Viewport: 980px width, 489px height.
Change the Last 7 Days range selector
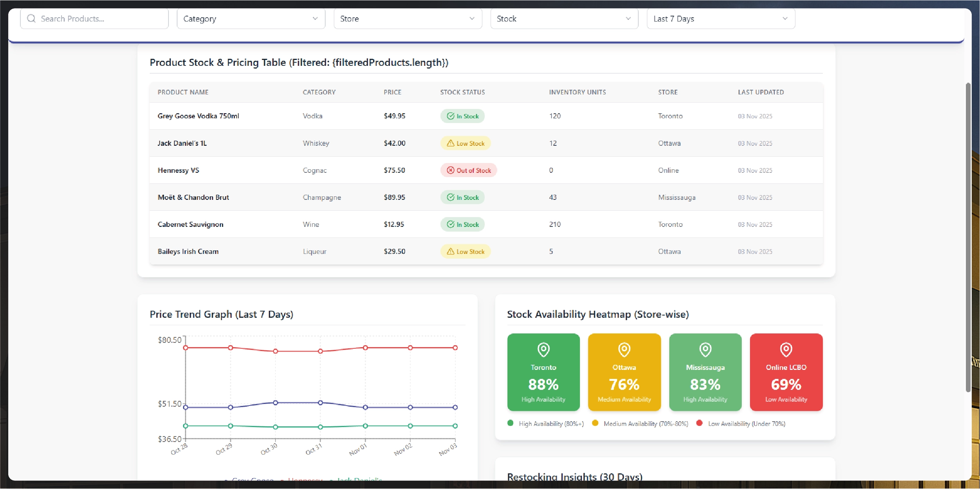721,18
